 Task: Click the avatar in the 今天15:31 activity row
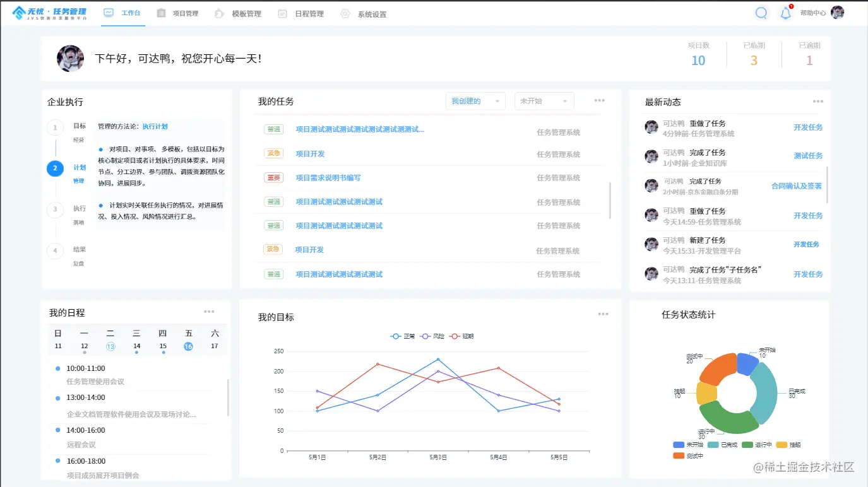point(651,244)
